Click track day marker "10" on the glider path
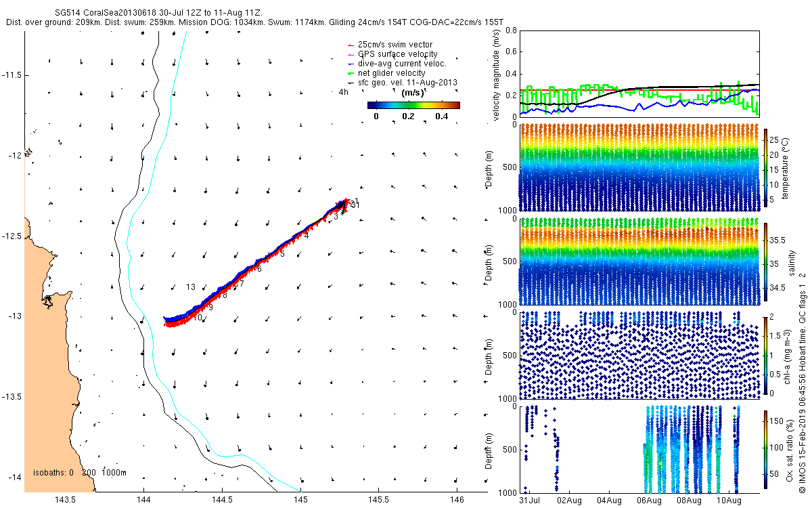Screen dimensions: 812x508 tap(198, 318)
